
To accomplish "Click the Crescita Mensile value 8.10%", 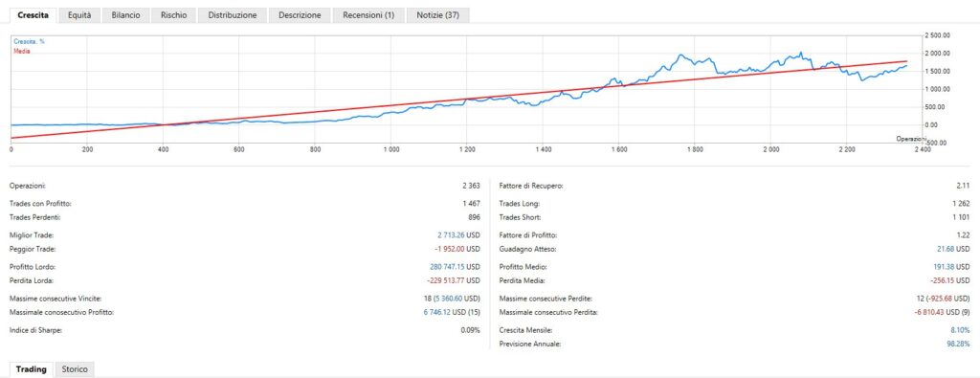I will point(960,330).
